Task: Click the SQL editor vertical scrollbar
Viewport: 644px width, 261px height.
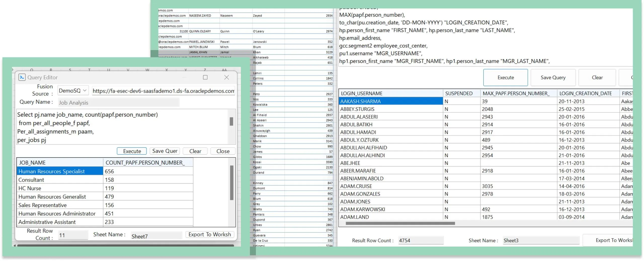Action: 231,122
